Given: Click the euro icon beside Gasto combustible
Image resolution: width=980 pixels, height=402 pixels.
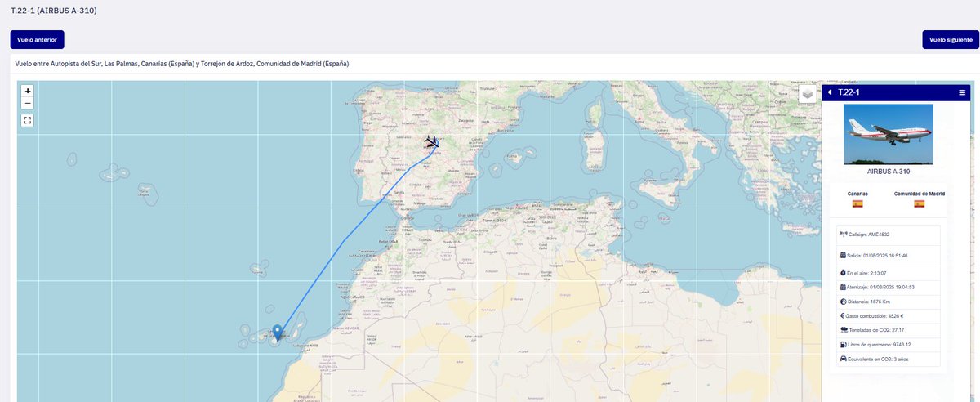Looking at the screenshot, I should click(844, 315).
